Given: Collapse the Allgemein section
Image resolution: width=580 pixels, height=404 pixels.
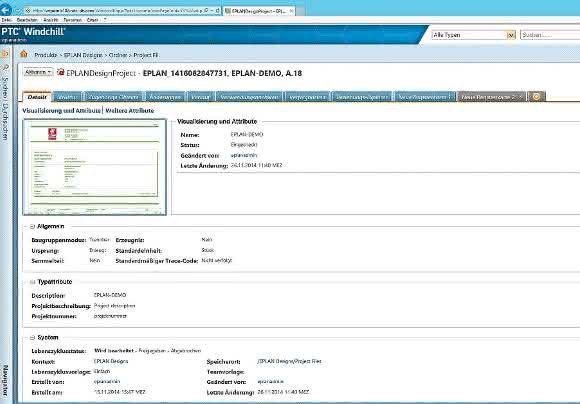Looking at the screenshot, I should click(x=32, y=226).
